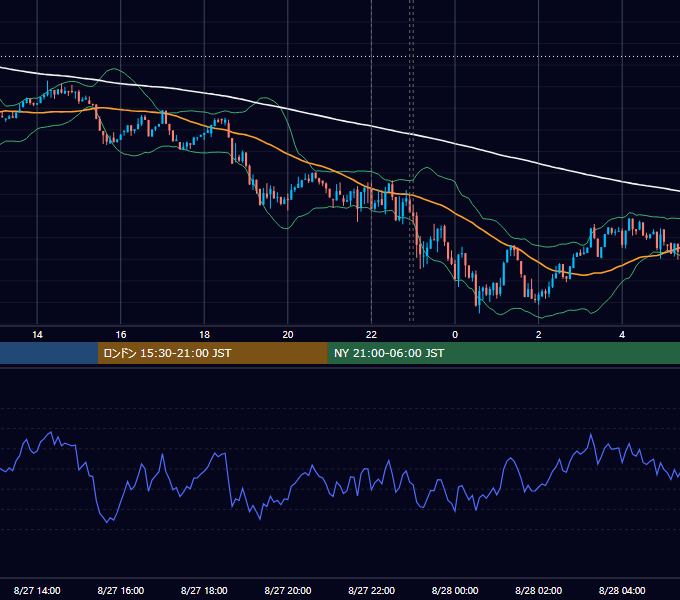The image size is (680, 600).
Task: Click the '8/27 18:00' date label
Action: (204, 590)
